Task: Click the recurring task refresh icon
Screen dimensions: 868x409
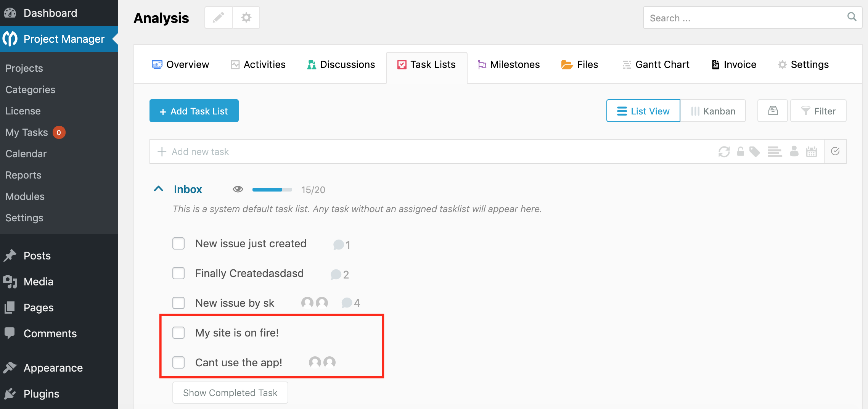Action: [724, 151]
